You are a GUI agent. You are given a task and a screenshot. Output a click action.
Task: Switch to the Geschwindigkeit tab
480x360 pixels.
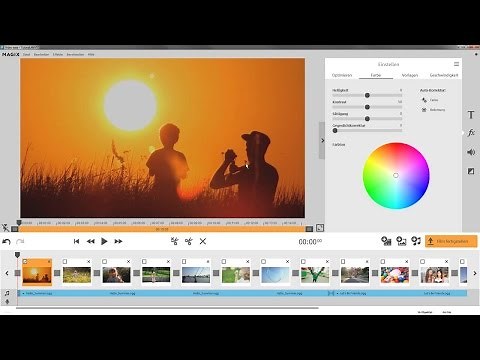click(x=444, y=75)
